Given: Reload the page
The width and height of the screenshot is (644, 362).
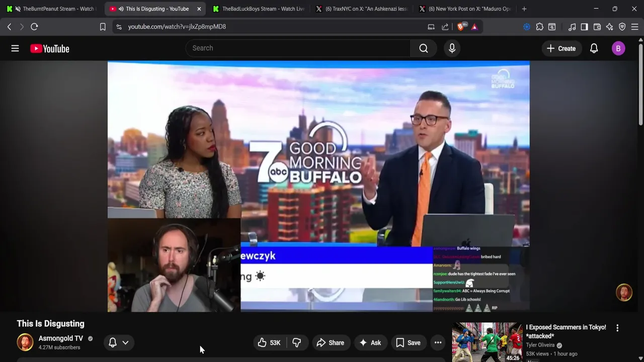Looking at the screenshot, I should [34, 27].
